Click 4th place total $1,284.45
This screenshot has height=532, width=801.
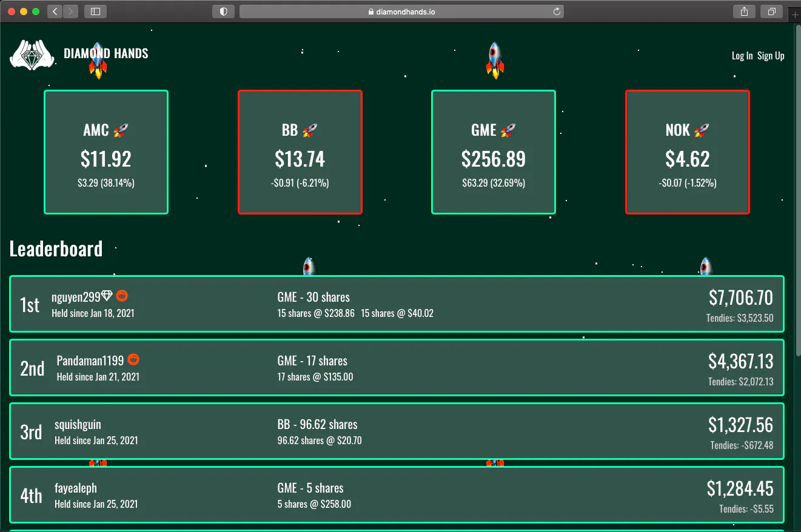pos(740,488)
